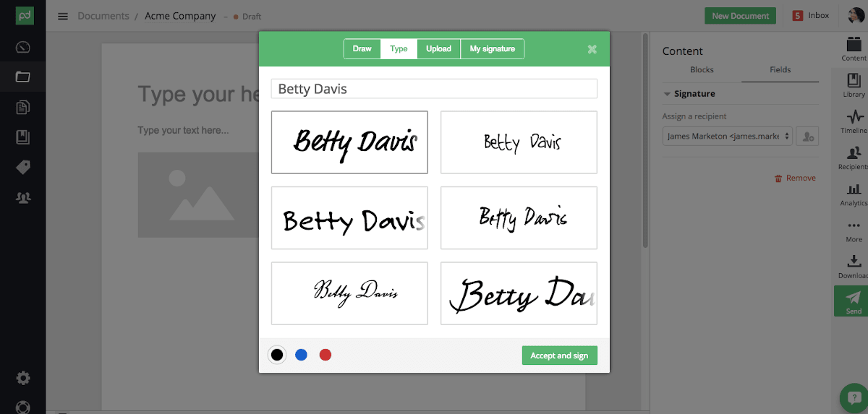
Task: Open the Timeline panel icon
Action: point(854,119)
